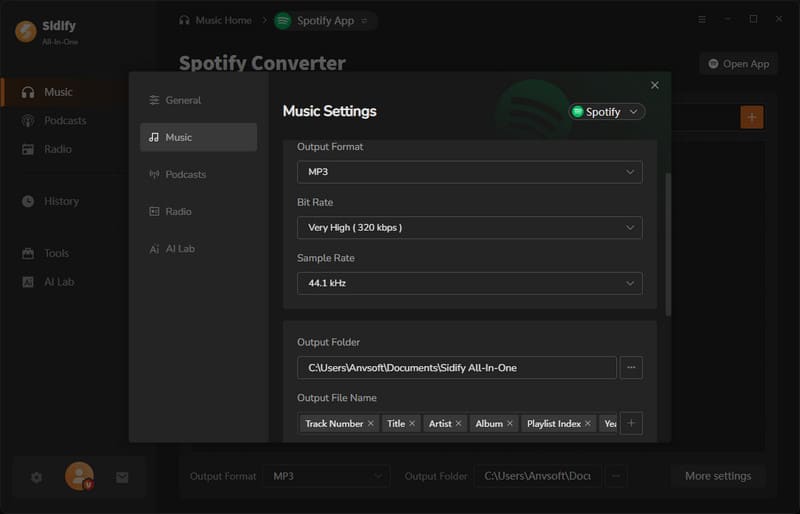This screenshot has width=800, height=514.
Task: Select the General settings tab
Action: [198, 100]
